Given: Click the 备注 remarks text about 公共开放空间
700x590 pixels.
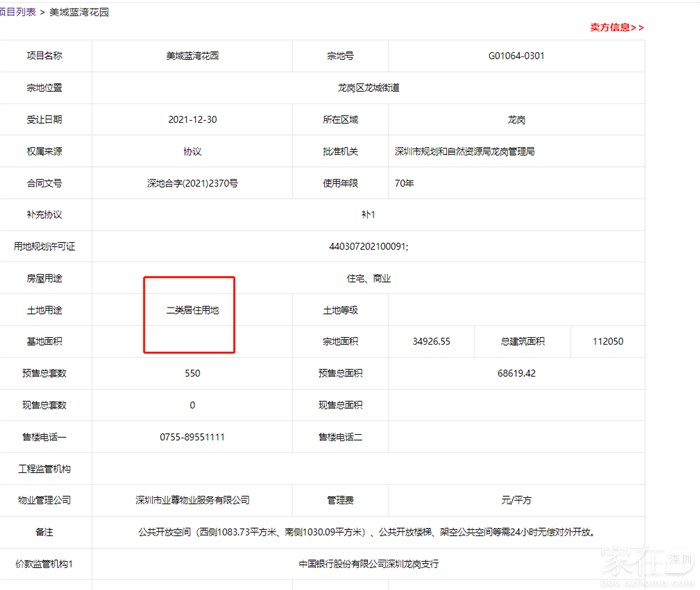Looking at the screenshot, I should click(x=368, y=532).
